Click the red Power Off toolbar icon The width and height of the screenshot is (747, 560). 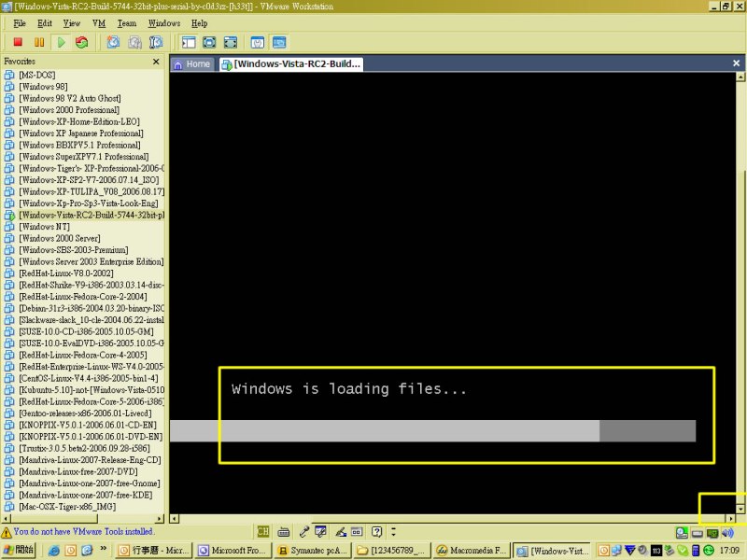pyautogui.click(x=18, y=42)
